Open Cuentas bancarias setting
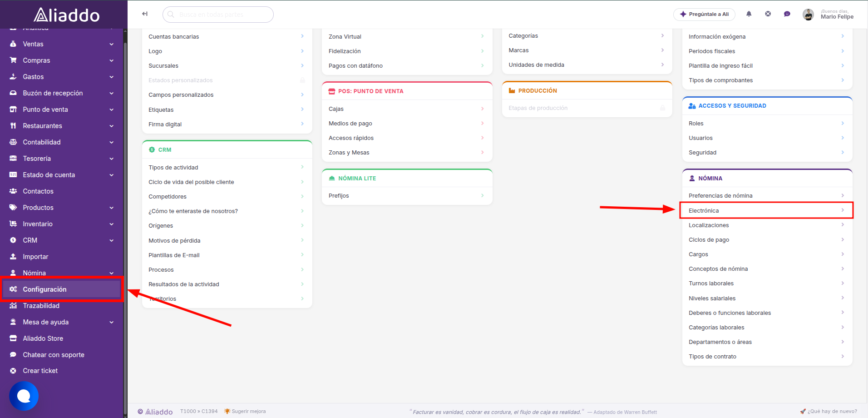 click(x=227, y=37)
